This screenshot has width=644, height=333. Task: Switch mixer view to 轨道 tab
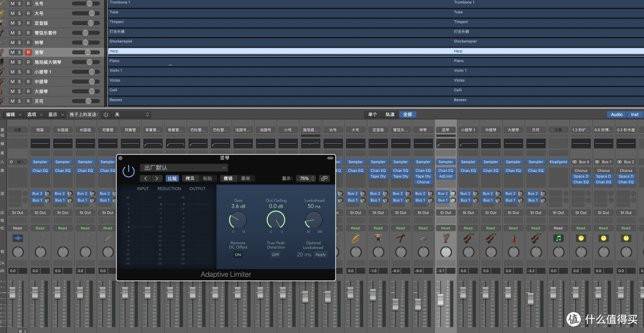coord(390,115)
